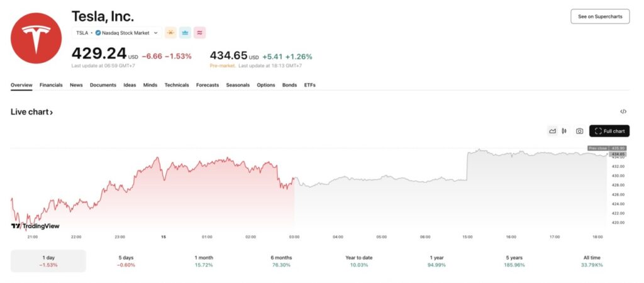Expand the TSLA Nasdaq Stock Market dropdown
Screen dimensions: 644x283
tap(116, 33)
